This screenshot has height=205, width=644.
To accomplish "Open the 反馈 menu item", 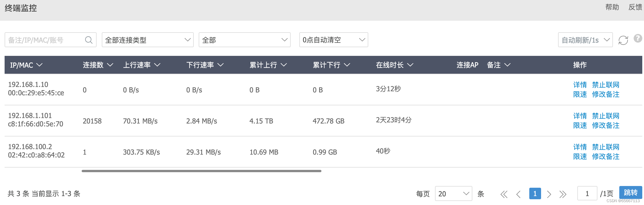I will pyautogui.click(x=635, y=7).
